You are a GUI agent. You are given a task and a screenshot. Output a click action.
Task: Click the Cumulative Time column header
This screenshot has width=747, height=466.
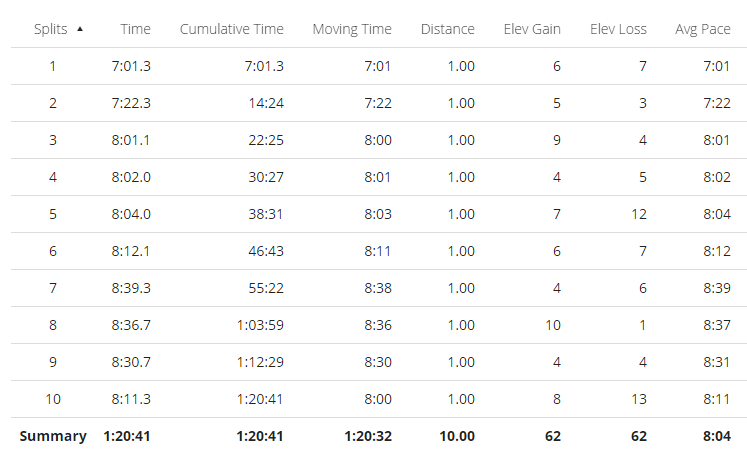tap(232, 29)
